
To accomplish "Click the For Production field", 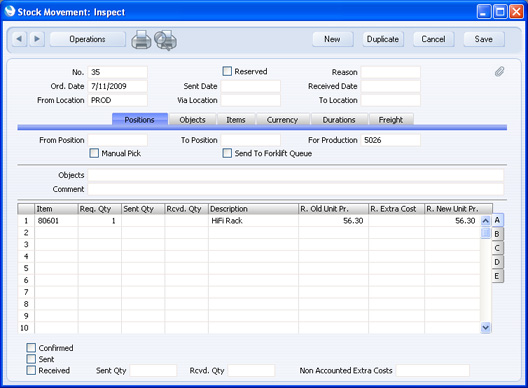I will click(391, 140).
